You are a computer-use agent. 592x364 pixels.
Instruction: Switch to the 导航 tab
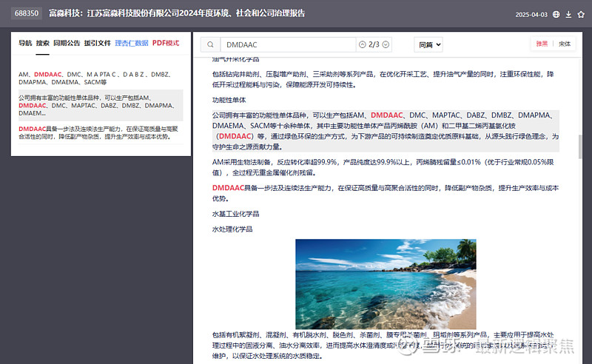point(25,43)
